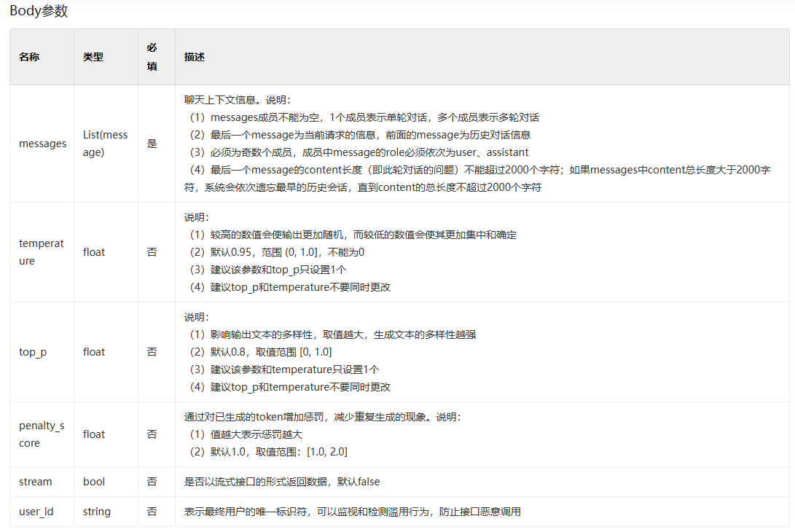795x532 pixels.
Task: Select the "描述" column header
Action: [x=195, y=57]
